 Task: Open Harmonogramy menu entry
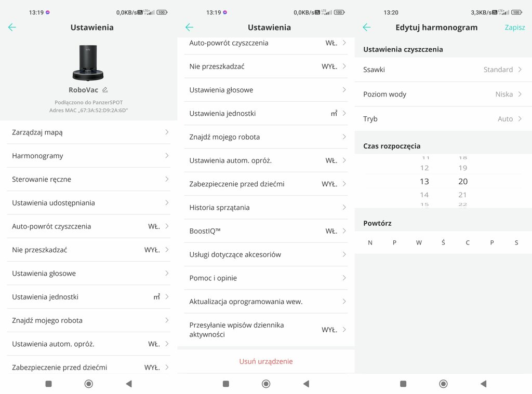tap(88, 156)
